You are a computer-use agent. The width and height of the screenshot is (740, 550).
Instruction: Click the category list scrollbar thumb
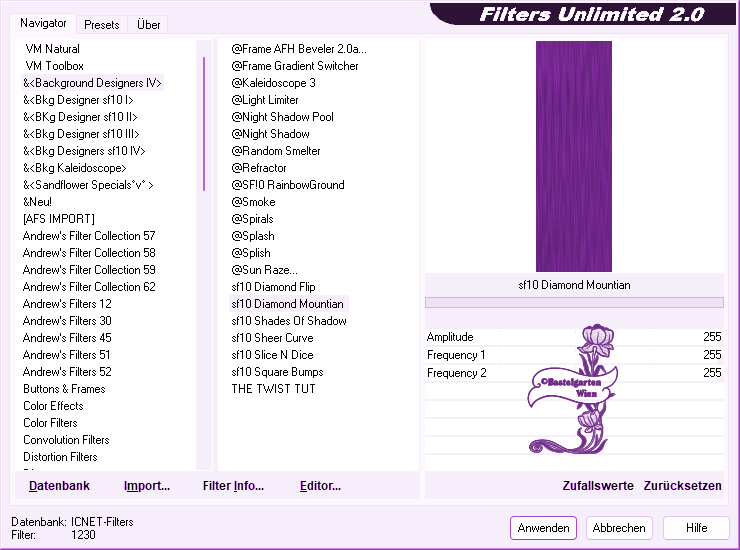point(204,124)
